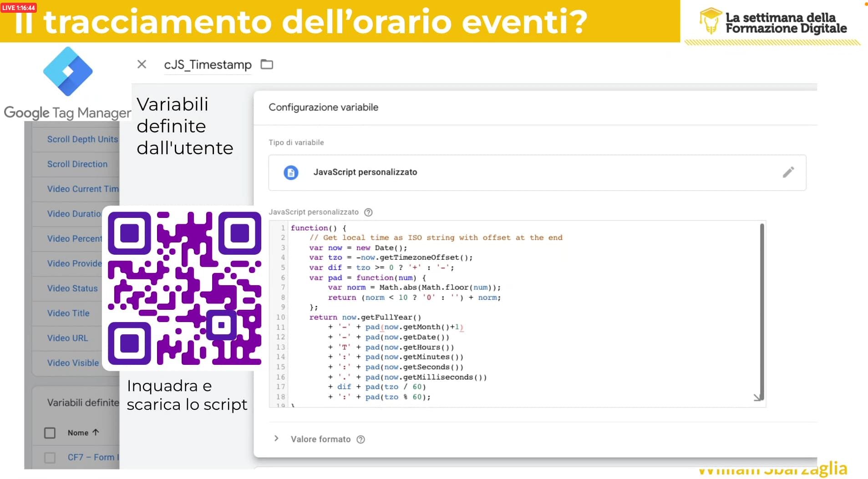This screenshot has height=479, width=868.
Task: Click the line with now.getTimezoneOffset()
Action: coord(391,257)
